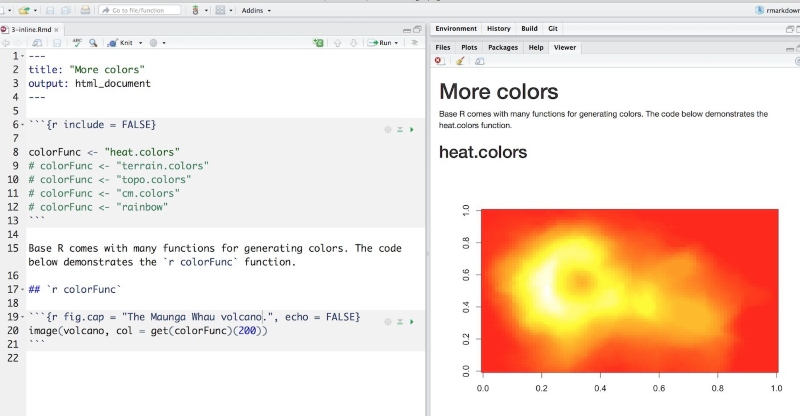Viewport: 800px width, 416px height.
Task: Run all chunks above include = FALSE chunk
Action: 400,130
